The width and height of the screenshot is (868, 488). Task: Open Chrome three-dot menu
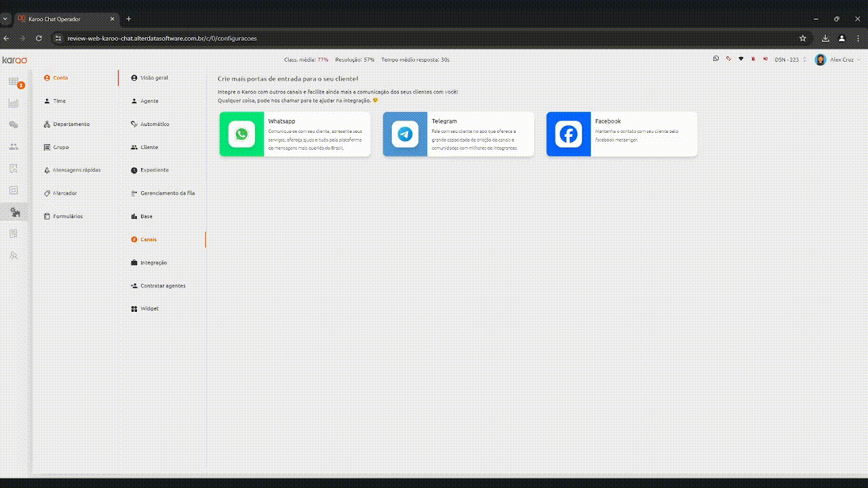tap(858, 39)
